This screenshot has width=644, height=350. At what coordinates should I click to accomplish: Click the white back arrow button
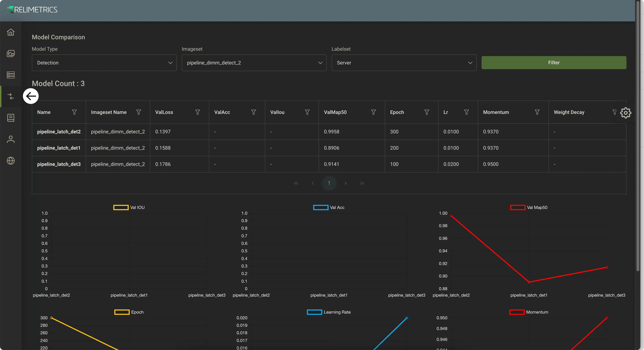31,96
